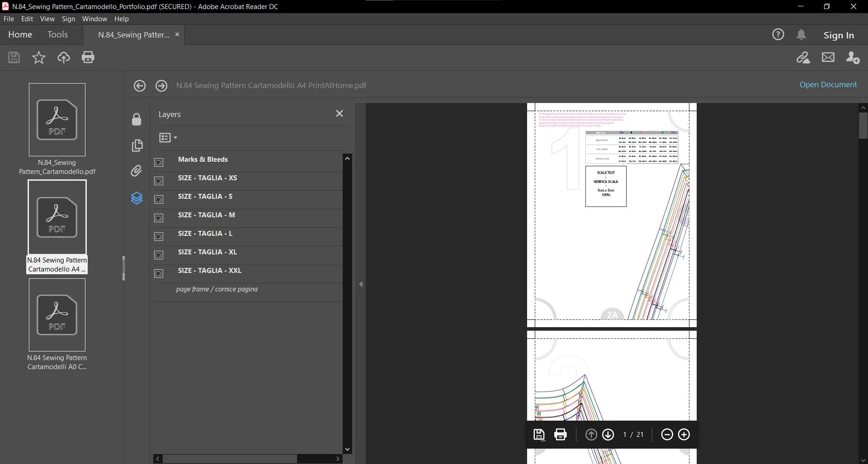The width and height of the screenshot is (868, 464).
Task: Toggle visibility of SIZE - TAGLIA - S layer
Action: (159, 199)
